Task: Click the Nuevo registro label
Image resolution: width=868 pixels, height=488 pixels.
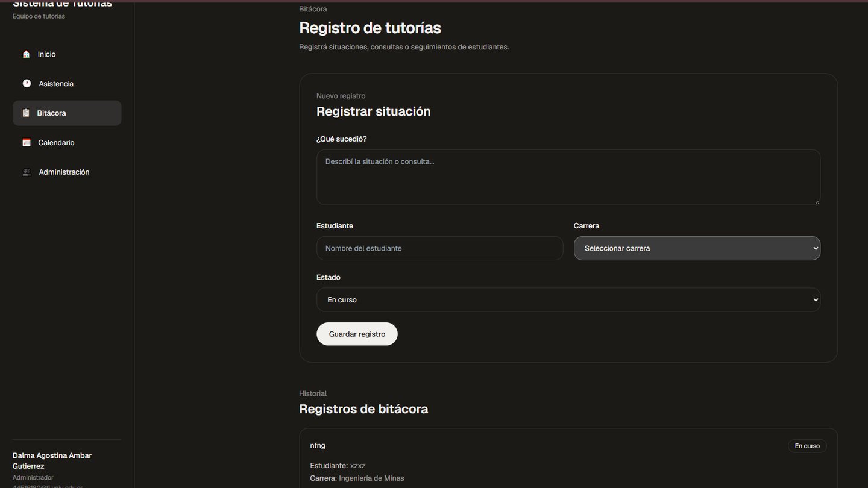Action: (341, 96)
